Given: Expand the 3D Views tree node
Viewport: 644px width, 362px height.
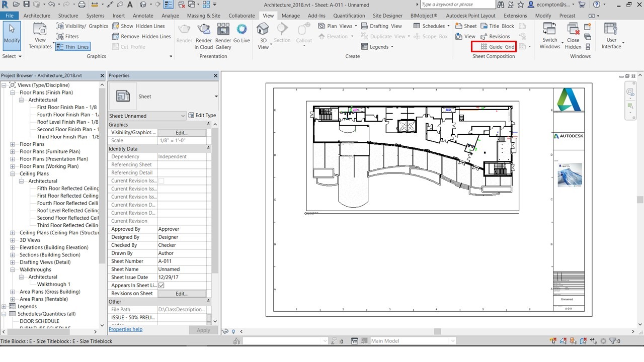Looking at the screenshot, I should [13, 240].
